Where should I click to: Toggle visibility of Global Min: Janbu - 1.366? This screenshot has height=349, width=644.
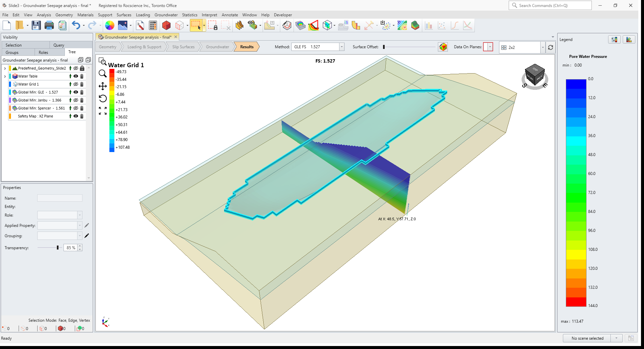coord(75,100)
